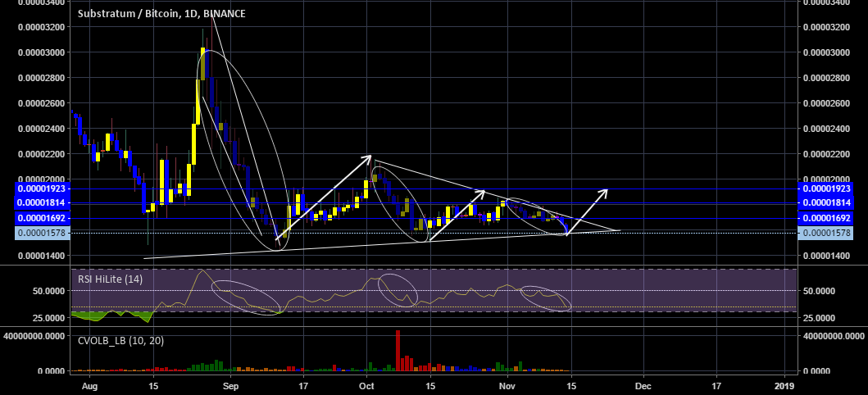The width and height of the screenshot is (868, 395).
Task: Click the 40000000.0000 volume label on left scale
Action: (35, 336)
